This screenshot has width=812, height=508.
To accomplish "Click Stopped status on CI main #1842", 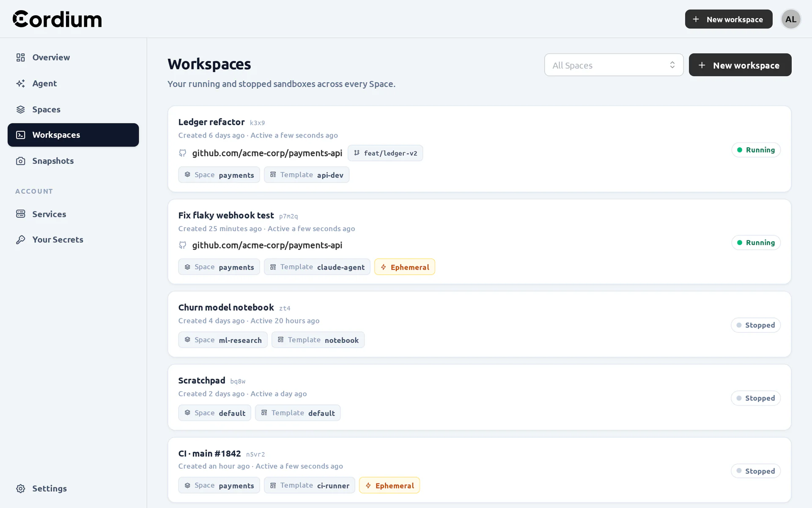I will [x=755, y=471].
